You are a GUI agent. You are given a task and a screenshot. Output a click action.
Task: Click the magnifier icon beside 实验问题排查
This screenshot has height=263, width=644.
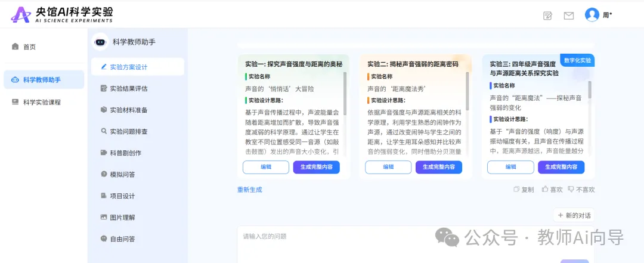(x=104, y=131)
